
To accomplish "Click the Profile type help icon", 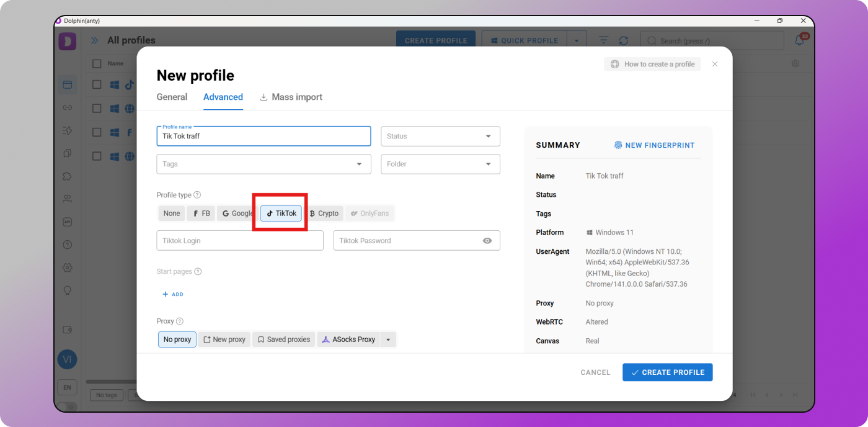I will tap(197, 195).
